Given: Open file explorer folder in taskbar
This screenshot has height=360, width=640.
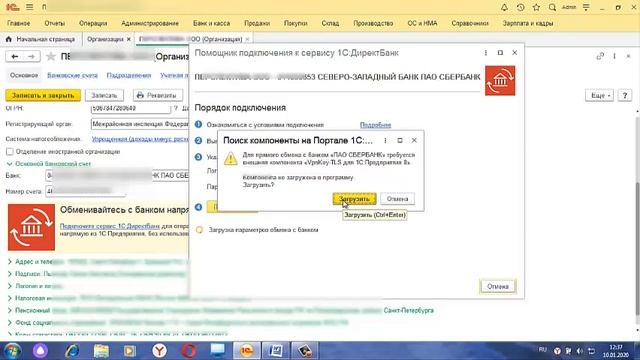Looking at the screenshot, I should click(101, 351).
